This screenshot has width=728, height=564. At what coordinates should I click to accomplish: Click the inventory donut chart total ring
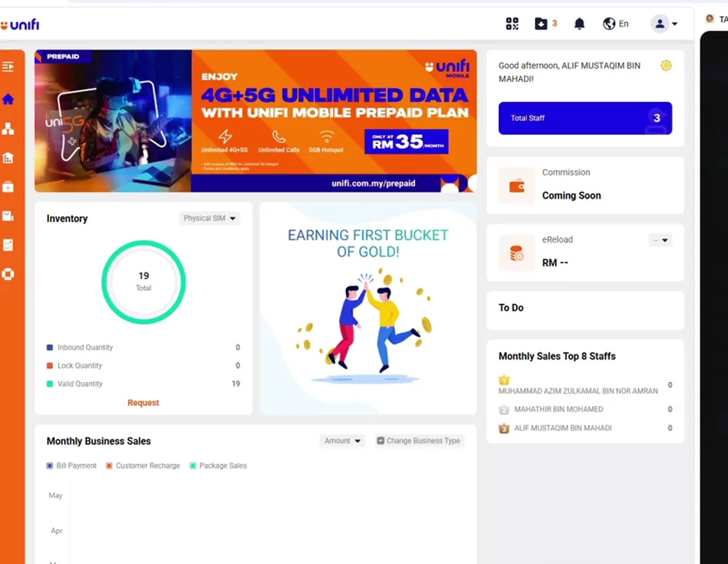pyautogui.click(x=143, y=282)
